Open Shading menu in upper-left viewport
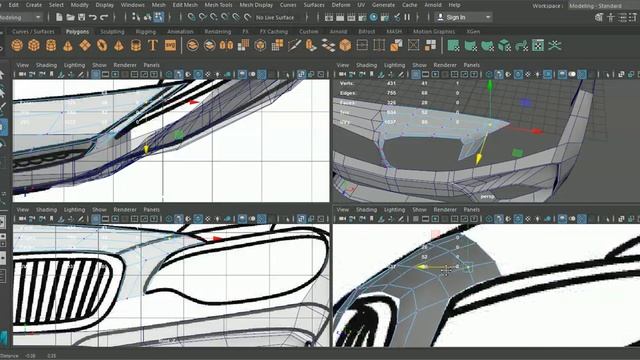Screen dimensions: 640x360 coord(46,65)
